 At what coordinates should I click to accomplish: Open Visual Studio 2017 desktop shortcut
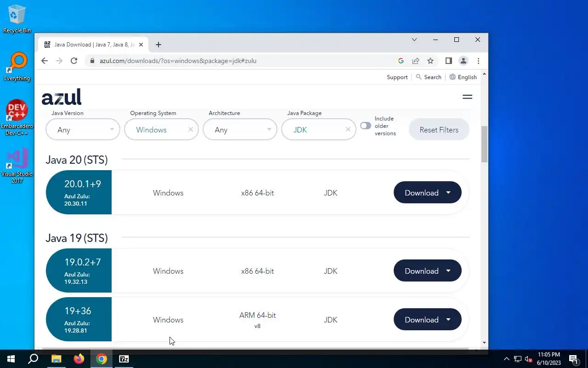[17, 166]
